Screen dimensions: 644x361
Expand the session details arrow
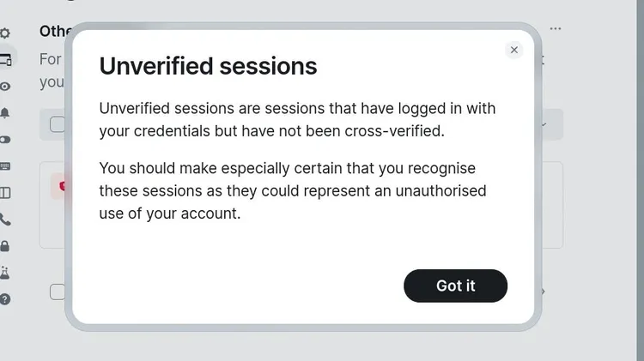coord(543,292)
